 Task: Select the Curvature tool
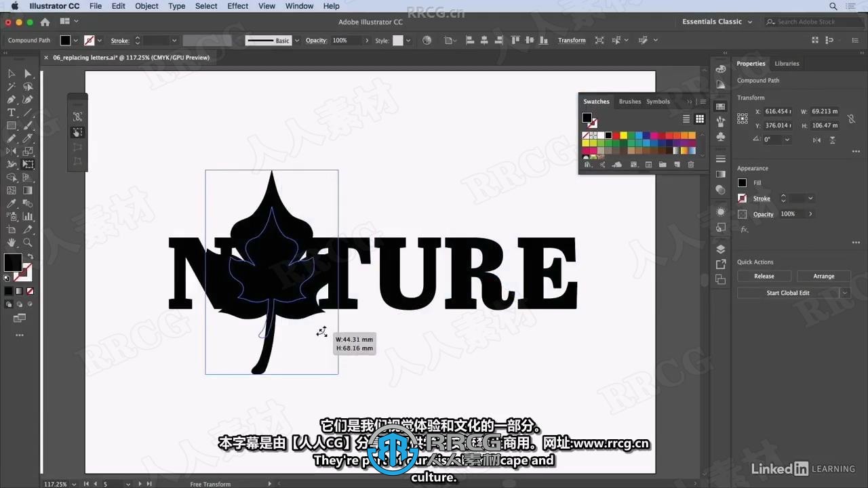click(x=28, y=100)
